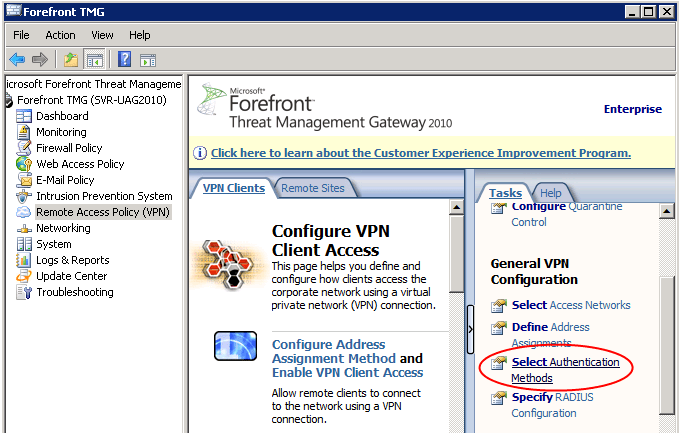Click the Tasks pane scrollbar thumb

click(x=666, y=345)
